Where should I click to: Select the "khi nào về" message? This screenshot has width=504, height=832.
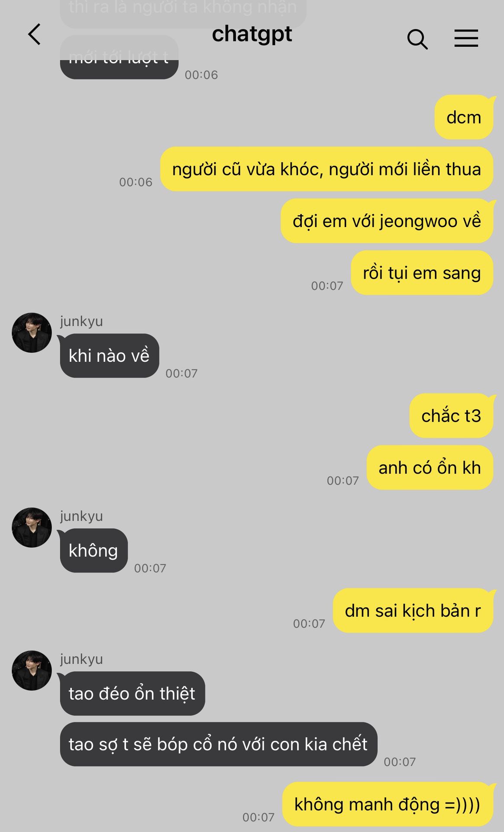(x=110, y=356)
